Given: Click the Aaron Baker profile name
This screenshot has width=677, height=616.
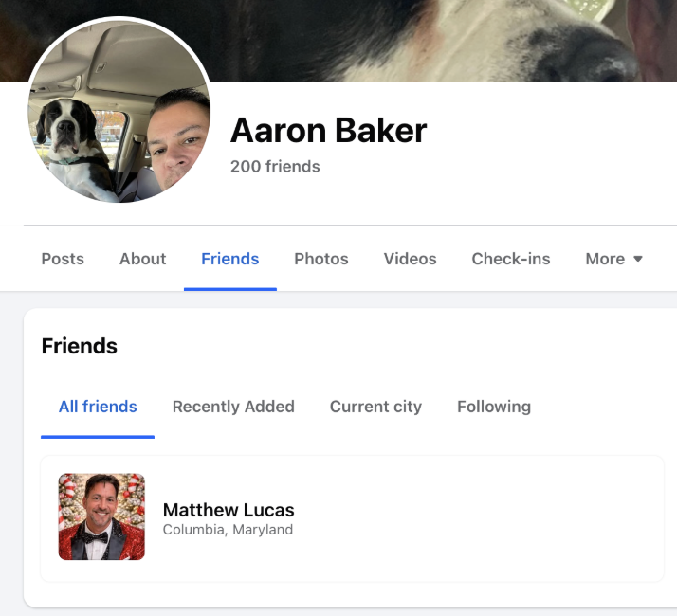Looking at the screenshot, I should [x=329, y=131].
